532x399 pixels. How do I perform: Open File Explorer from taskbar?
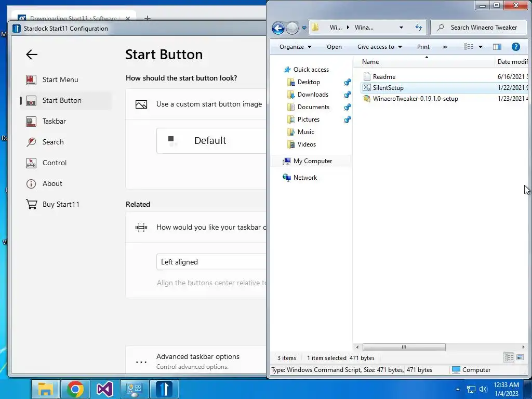[x=46, y=389]
